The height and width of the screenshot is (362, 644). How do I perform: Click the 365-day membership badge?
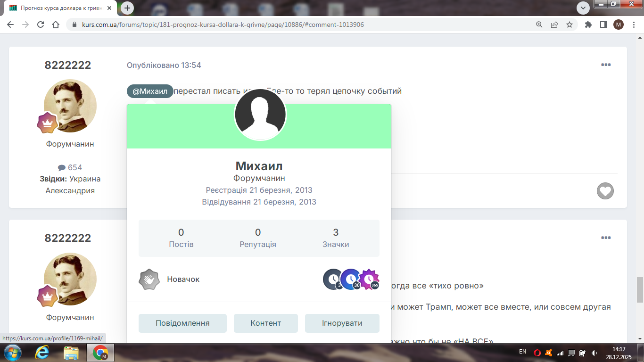click(369, 280)
